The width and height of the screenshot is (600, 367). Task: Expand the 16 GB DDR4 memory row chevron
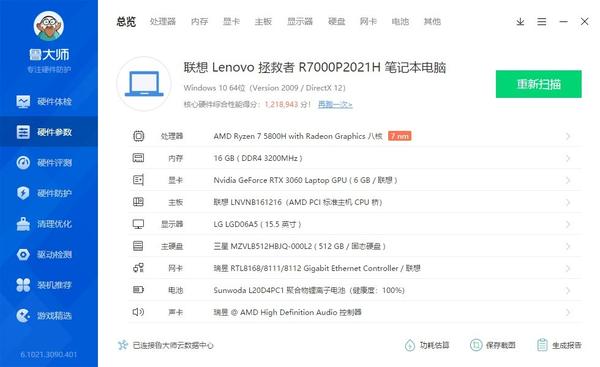point(568,158)
